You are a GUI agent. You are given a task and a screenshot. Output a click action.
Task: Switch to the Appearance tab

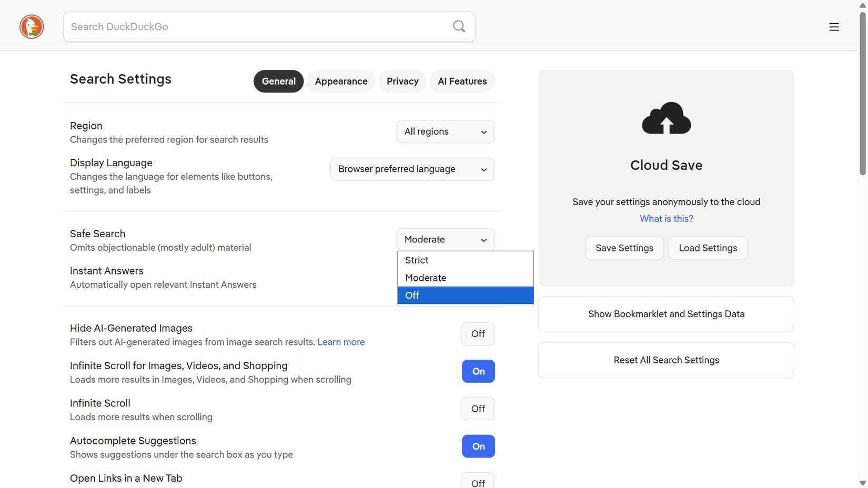[x=341, y=81]
